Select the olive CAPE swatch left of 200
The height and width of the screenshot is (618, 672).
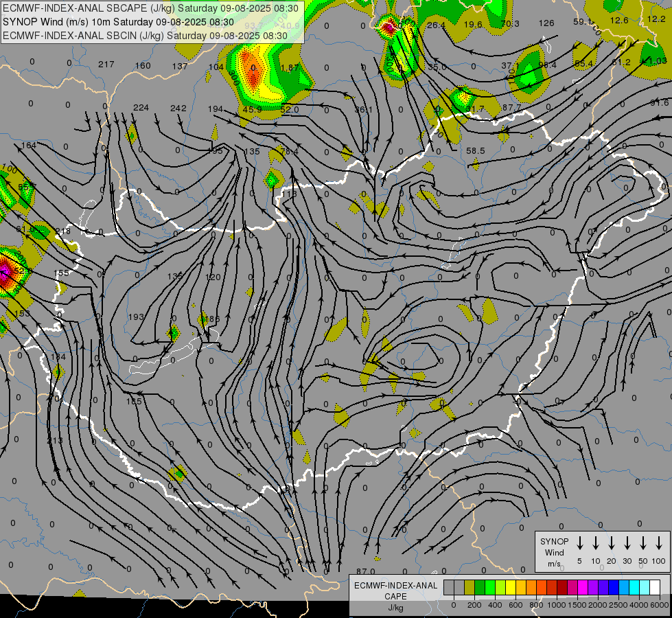pos(470,587)
